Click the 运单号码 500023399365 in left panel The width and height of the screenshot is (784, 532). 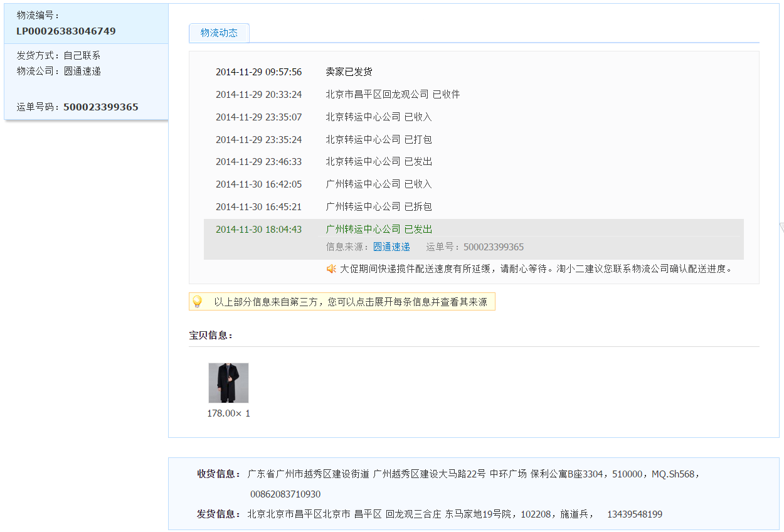(x=100, y=107)
